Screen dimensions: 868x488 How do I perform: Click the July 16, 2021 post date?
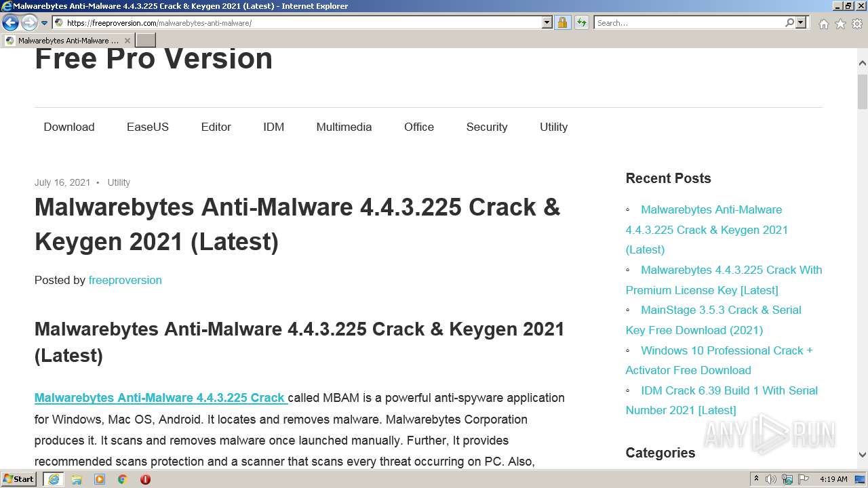pos(62,182)
